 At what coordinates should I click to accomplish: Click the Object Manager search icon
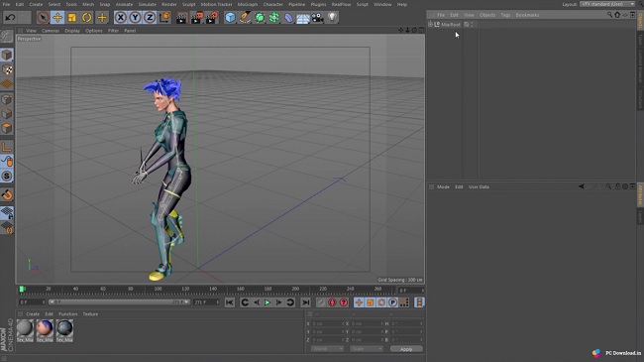click(609, 15)
